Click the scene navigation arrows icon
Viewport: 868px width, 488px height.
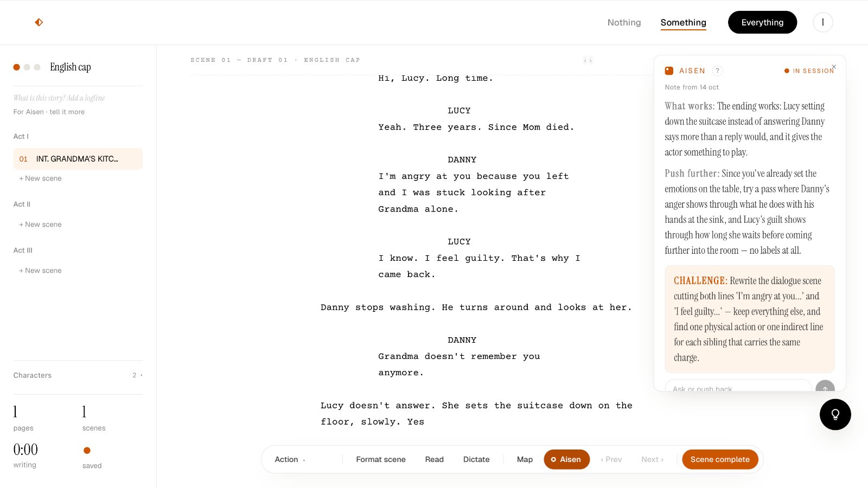[588, 60]
